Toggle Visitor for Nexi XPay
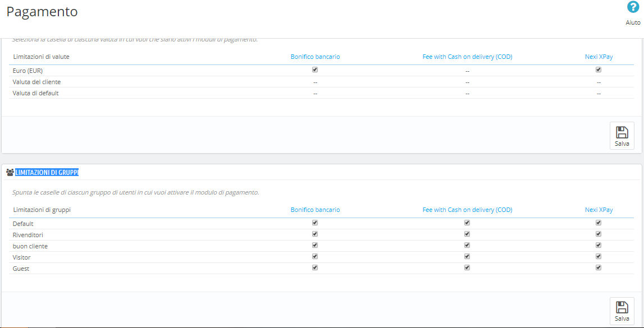This screenshot has height=328, width=644. [x=599, y=256]
